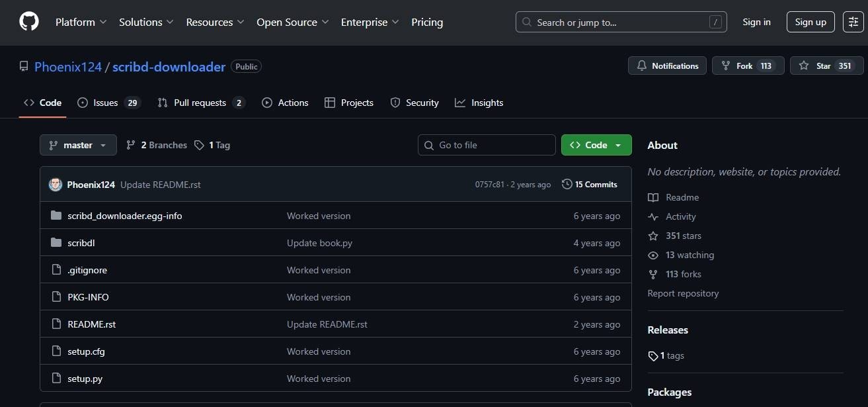View 13 watching in About sidebar
Screen dimensions: 868x407
tap(690, 255)
